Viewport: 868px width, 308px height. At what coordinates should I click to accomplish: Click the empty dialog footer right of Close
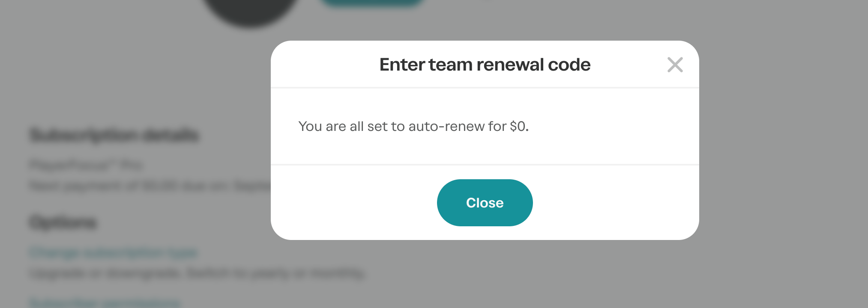[x=616, y=203]
